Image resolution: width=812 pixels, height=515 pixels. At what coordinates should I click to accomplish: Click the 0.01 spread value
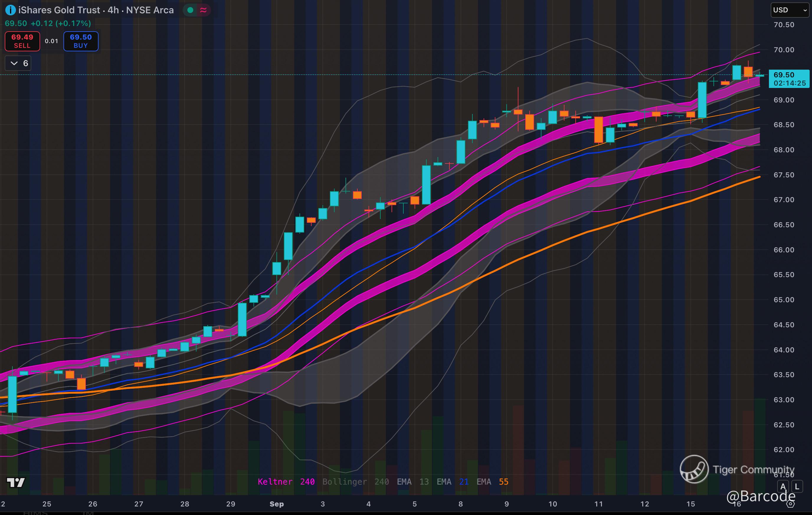point(52,41)
